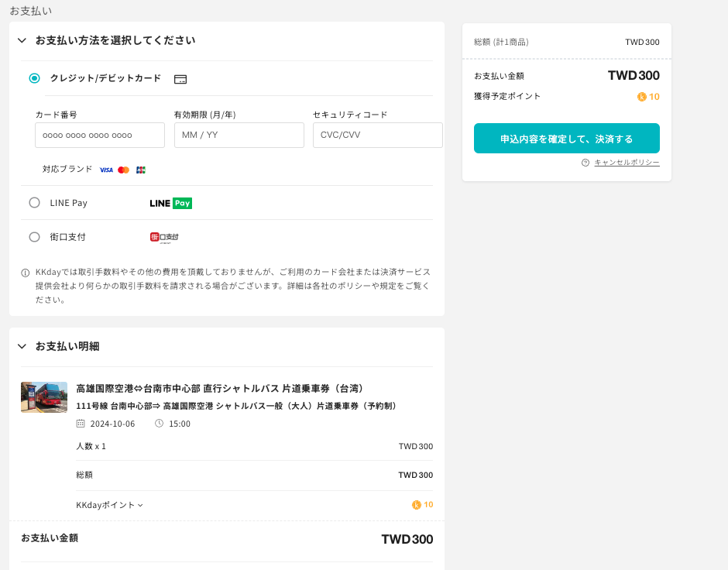Select the クレジット/デビットカード radio button
Screen dimensions: 728x570
(x=34, y=78)
